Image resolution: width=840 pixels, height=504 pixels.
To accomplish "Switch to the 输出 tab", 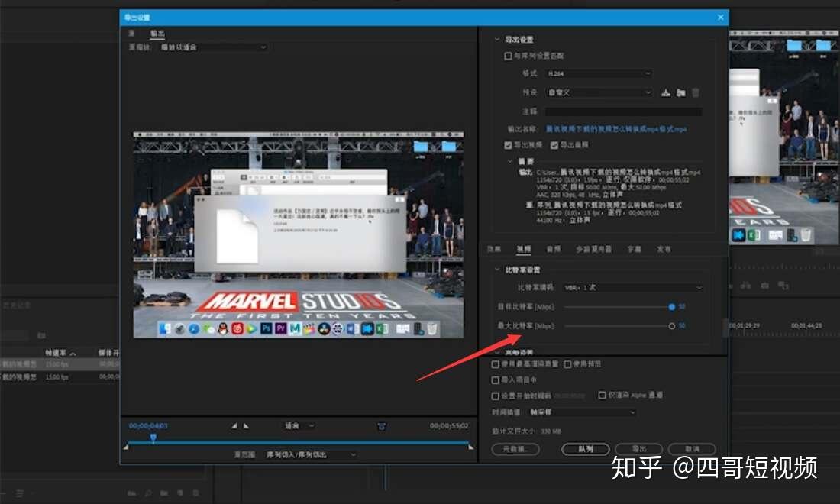I will 157,33.
